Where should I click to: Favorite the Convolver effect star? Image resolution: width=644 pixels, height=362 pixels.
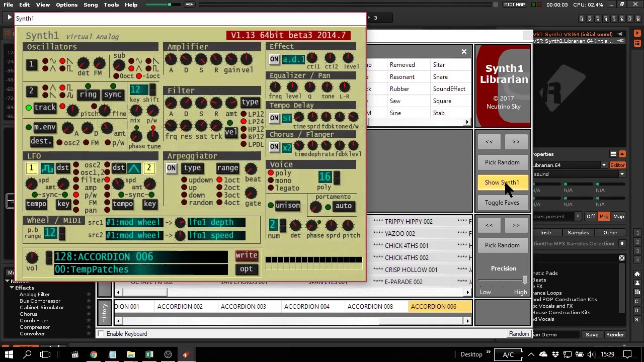point(89,333)
